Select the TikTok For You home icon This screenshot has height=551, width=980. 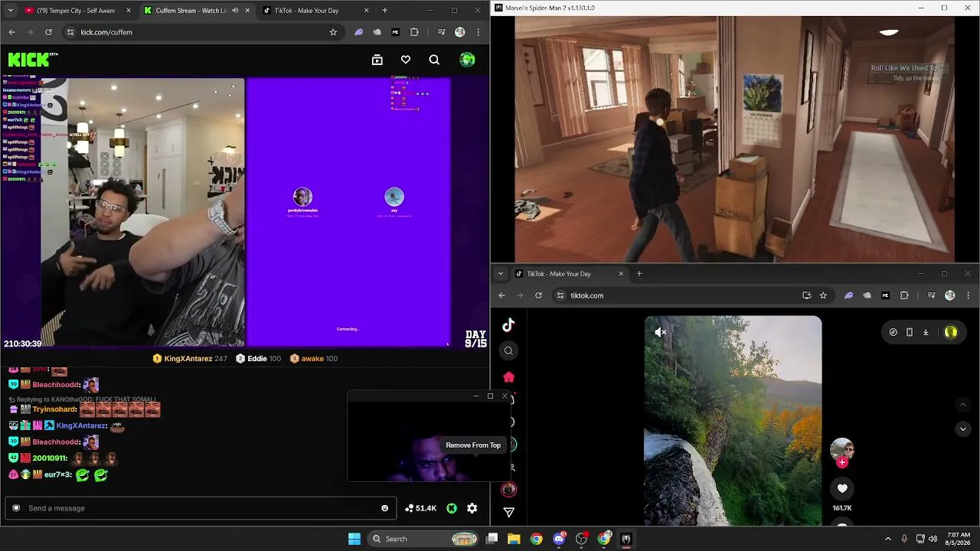pos(508,377)
